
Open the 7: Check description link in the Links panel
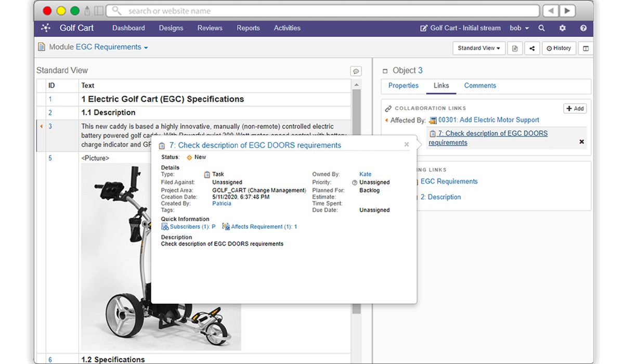tap(488, 138)
